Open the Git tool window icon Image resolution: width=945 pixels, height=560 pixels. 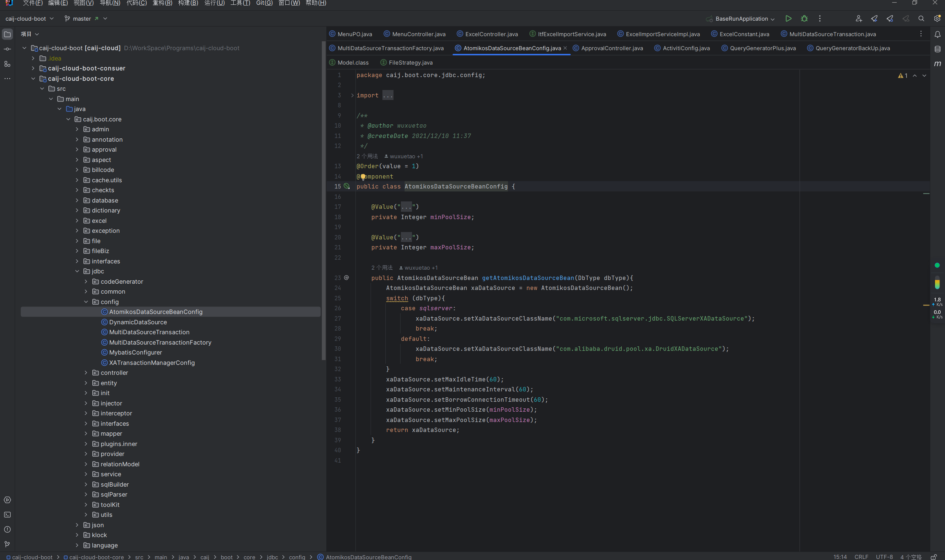click(x=7, y=544)
